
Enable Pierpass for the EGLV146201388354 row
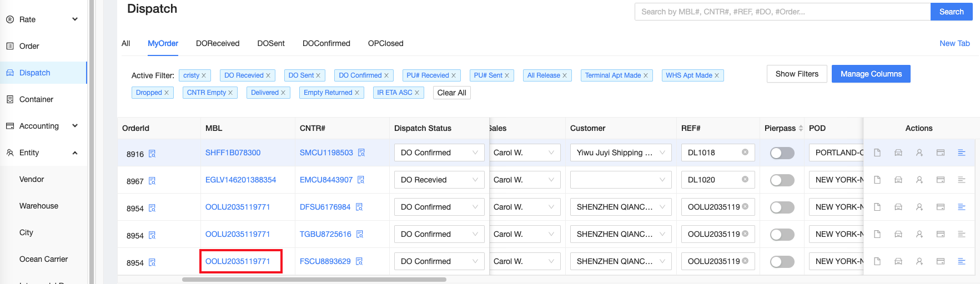point(782,180)
